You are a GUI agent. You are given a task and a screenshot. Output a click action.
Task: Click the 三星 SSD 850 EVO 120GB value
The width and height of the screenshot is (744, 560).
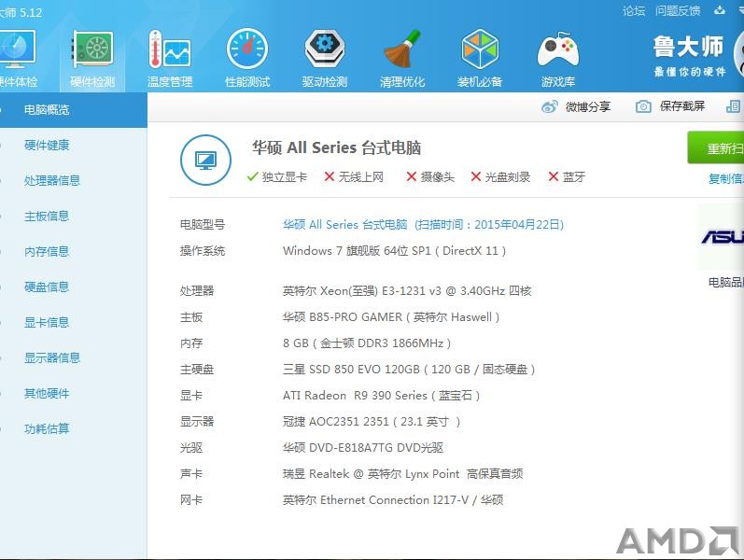[409, 370]
